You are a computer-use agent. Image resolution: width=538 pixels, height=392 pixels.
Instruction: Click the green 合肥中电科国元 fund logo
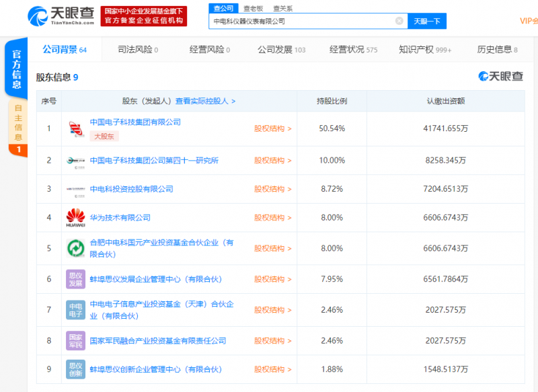75,248
